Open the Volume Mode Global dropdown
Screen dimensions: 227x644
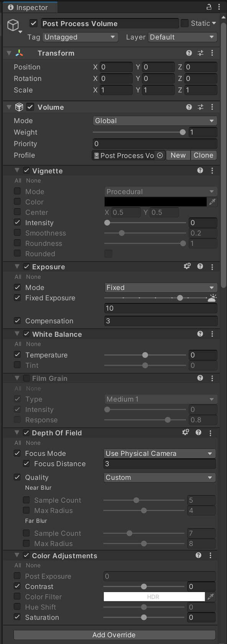coord(155,120)
